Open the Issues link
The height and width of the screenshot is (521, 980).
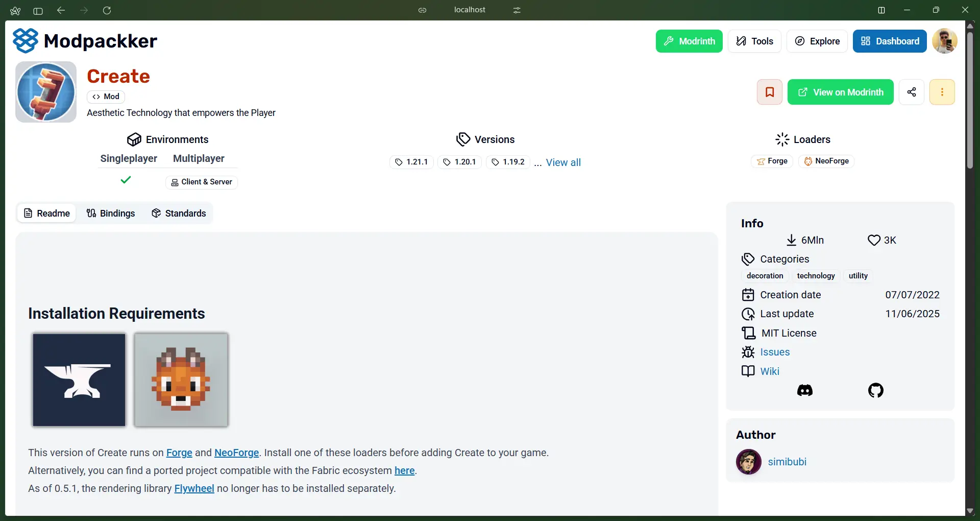point(775,352)
